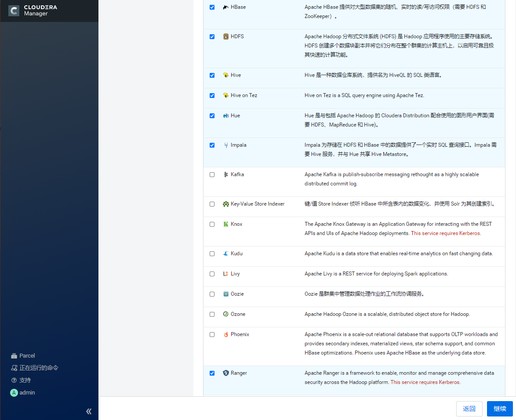Click the Oozie service icon
This screenshot has height=420, width=516.
click(226, 294)
